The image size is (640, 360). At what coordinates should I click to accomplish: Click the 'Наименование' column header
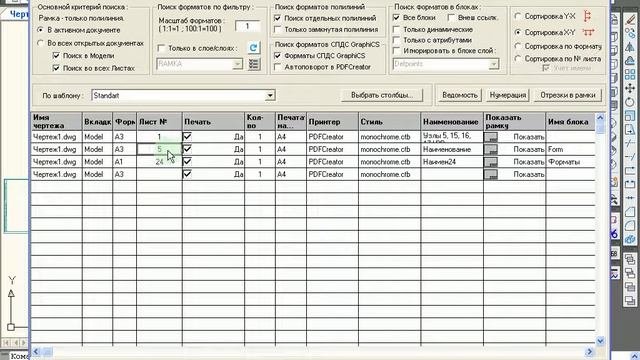coord(451,122)
